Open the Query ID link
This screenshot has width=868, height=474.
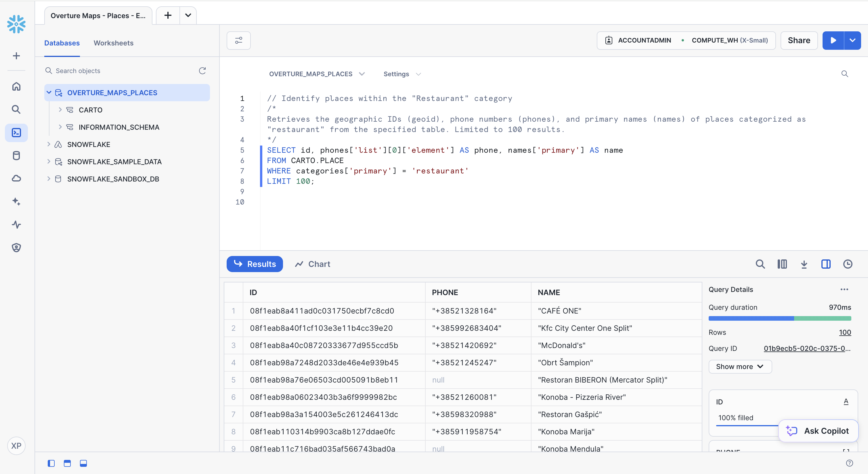[807, 348]
